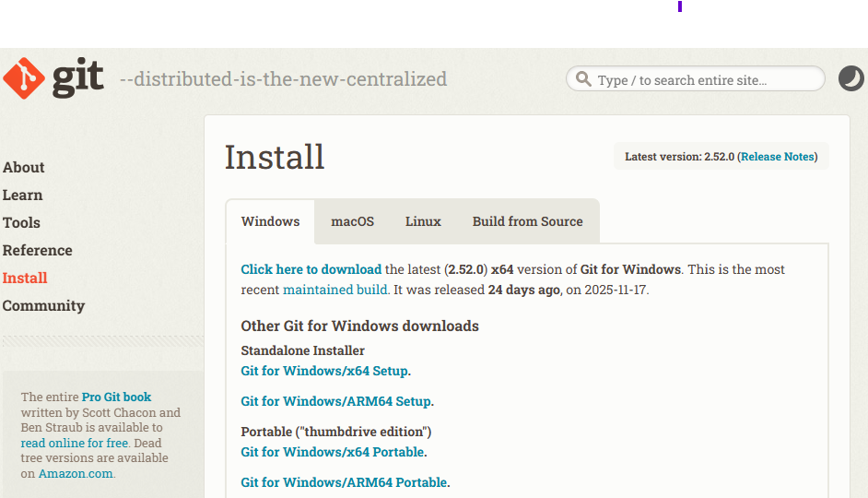868x498 pixels.
Task: Toggle dark mode with the moon icon
Action: click(x=850, y=78)
